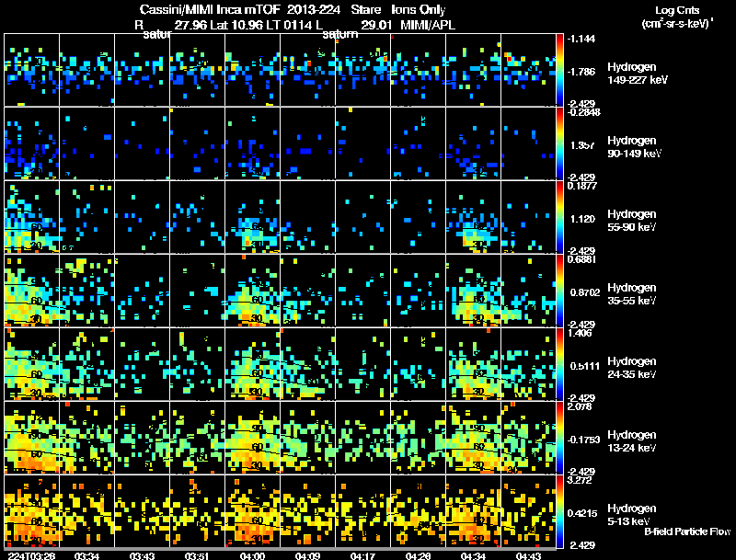Select the 'Hydrogen 149-227 keV' row label
Image resolution: width=736 pixels, height=560 pixels.
[638, 74]
